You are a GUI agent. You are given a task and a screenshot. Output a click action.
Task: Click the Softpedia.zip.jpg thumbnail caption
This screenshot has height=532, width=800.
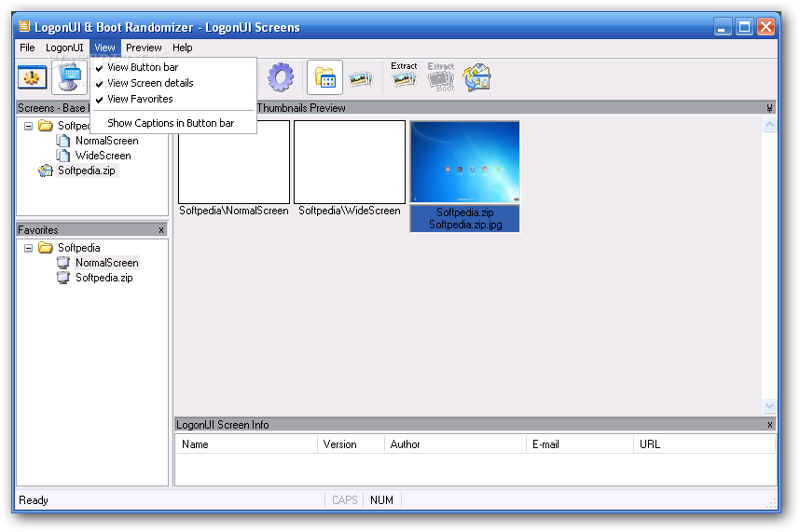click(x=465, y=225)
